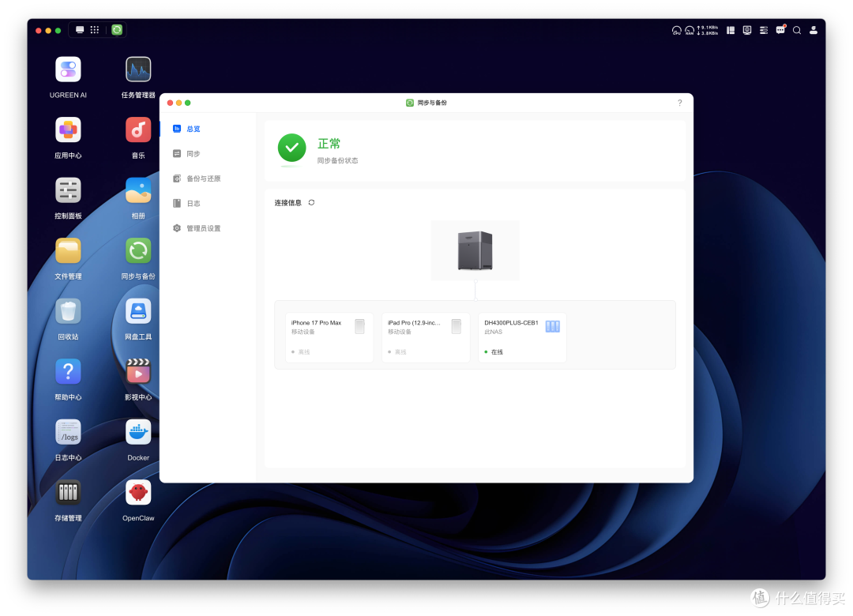Select running 同步与备份 icon in top bar

coord(117,30)
